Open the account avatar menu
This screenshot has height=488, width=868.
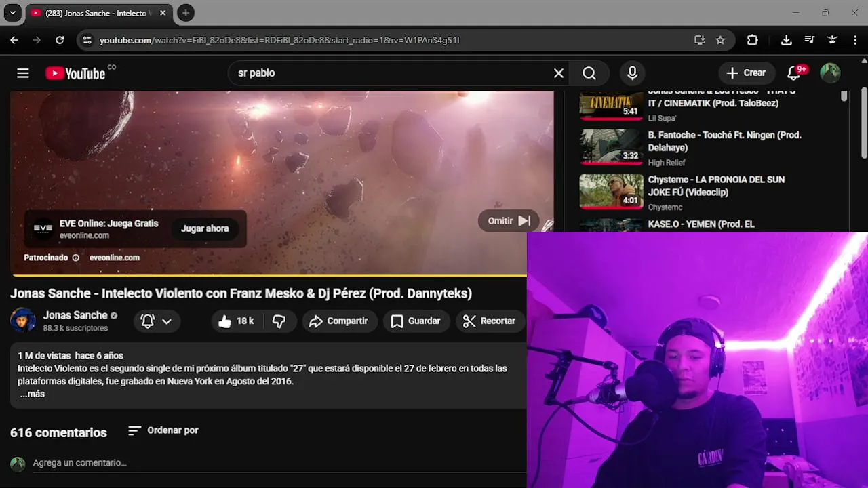830,73
